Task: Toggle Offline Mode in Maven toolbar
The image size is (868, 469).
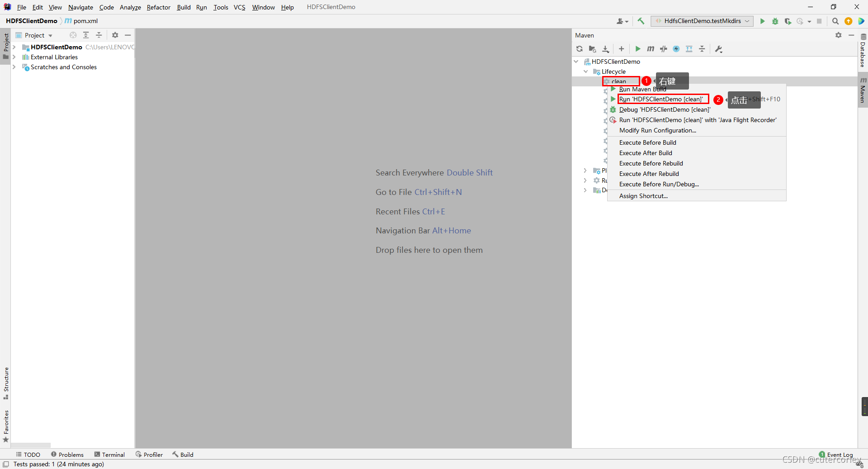Action: pyautogui.click(x=663, y=49)
